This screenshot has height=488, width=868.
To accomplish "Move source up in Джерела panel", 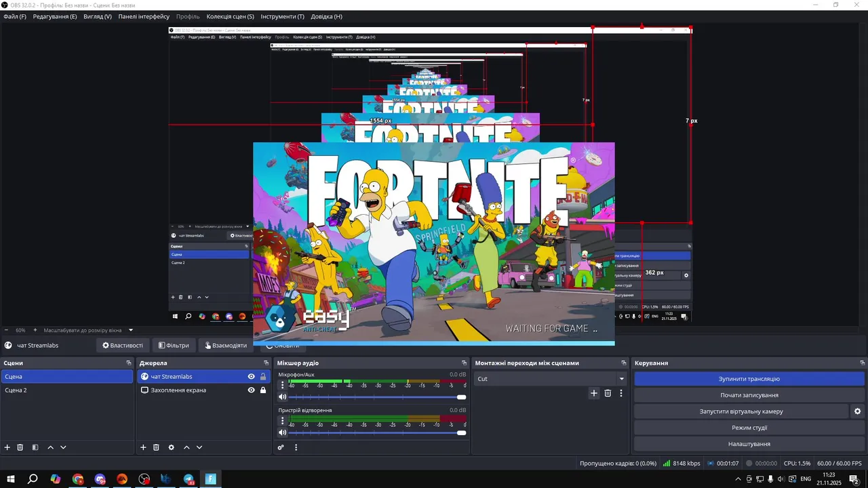I will click(x=186, y=447).
